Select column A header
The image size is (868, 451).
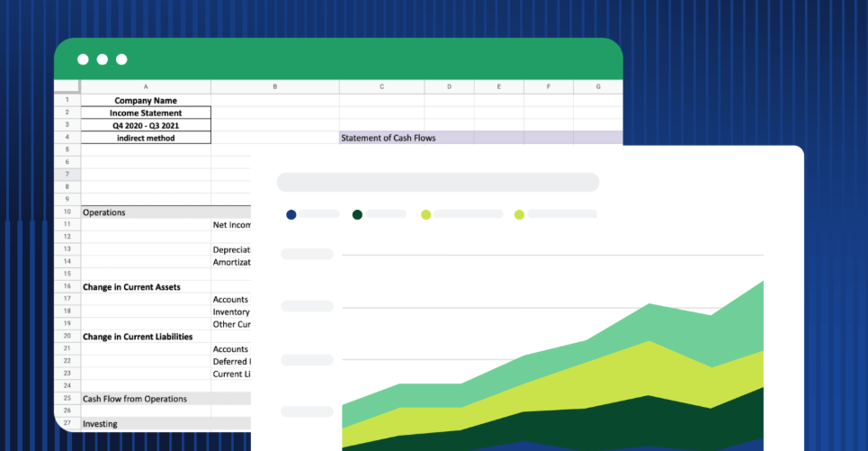point(146,87)
